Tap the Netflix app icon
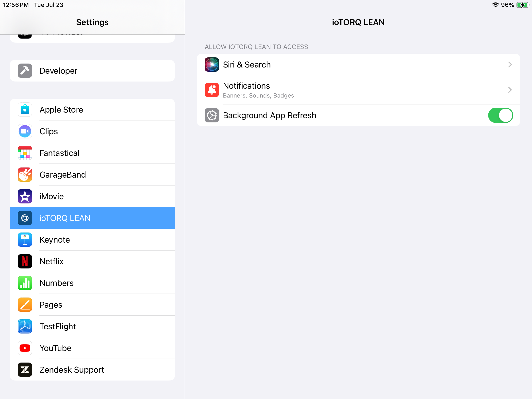This screenshot has width=532, height=399. [x=25, y=261]
